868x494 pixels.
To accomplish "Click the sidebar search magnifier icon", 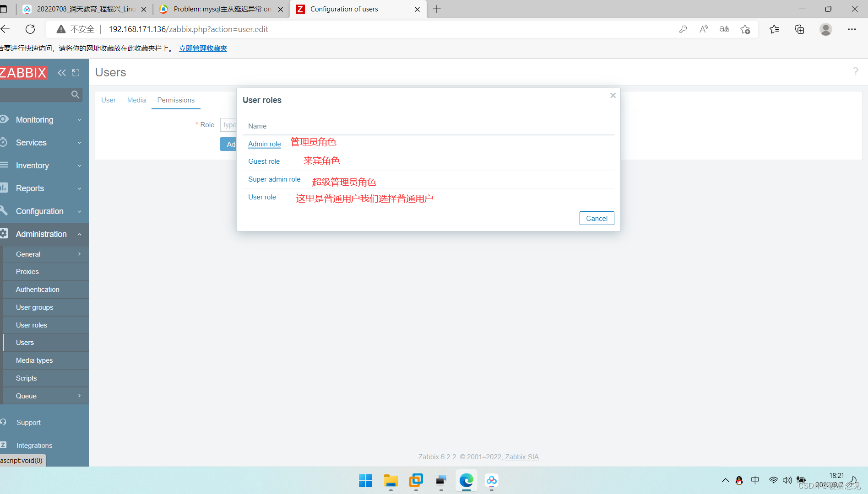I will (x=76, y=95).
